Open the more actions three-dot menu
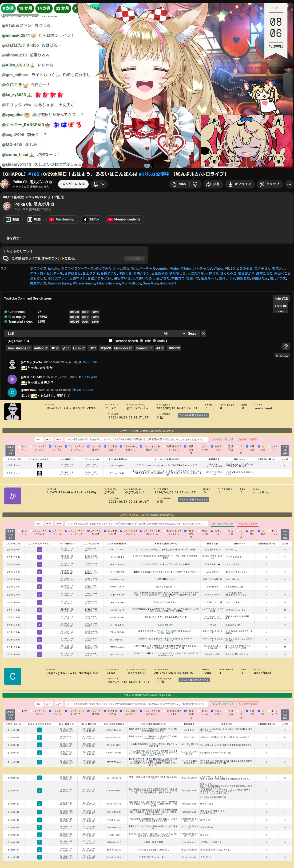 (289, 184)
